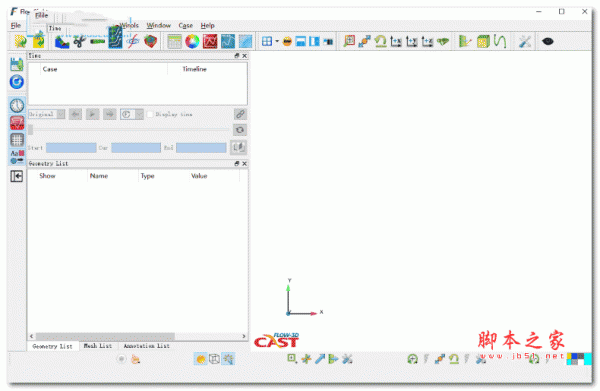Open the streamlines particle trace icon
The height and width of the screenshot is (391, 600).
(x=115, y=37)
